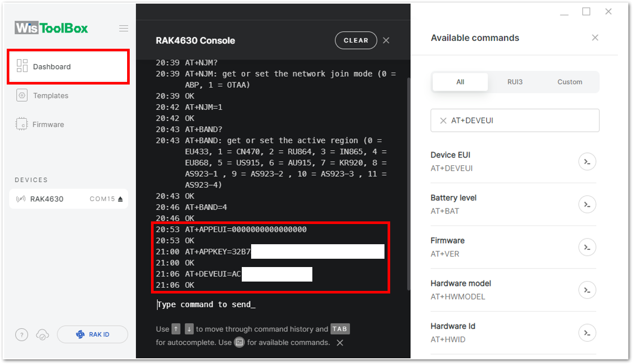Click the available commands terminal icon in hint
The width and height of the screenshot is (633, 364).
coord(239,342)
